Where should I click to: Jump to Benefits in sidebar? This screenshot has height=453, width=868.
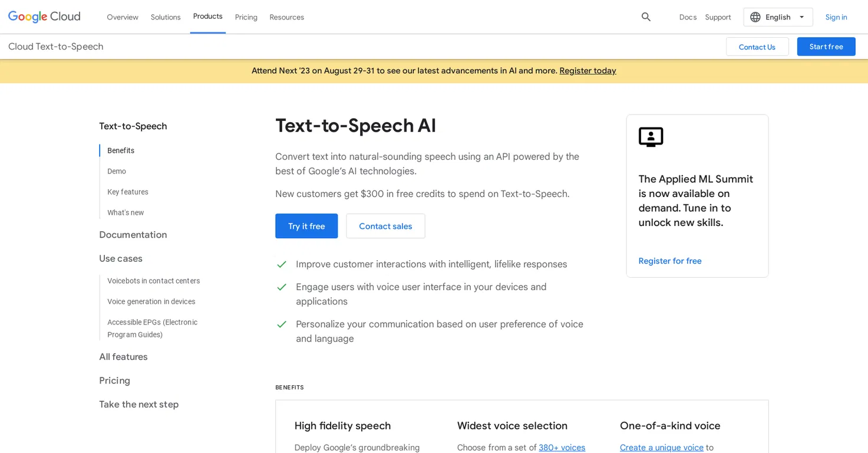pyautogui.click(x=121, y=150)
